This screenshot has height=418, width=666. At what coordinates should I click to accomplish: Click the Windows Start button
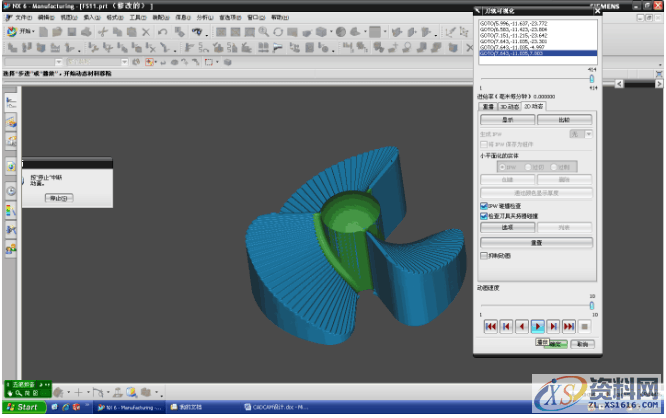21,408
